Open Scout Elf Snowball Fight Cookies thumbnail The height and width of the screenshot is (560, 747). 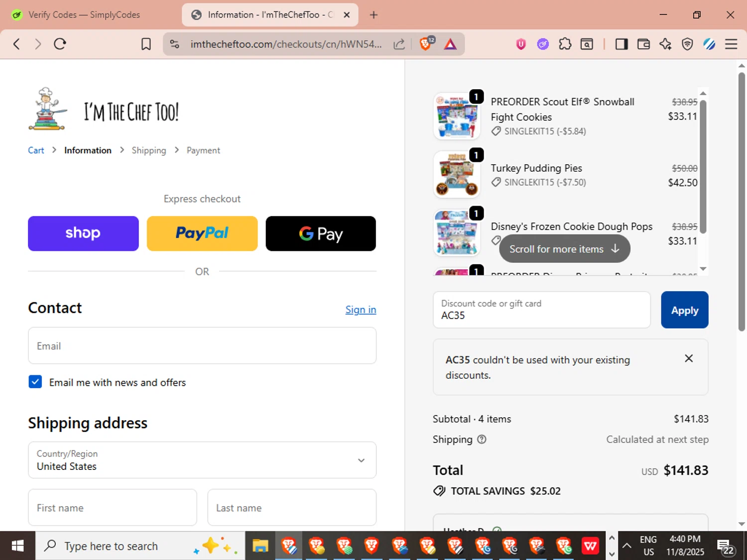tap(457, 116)
